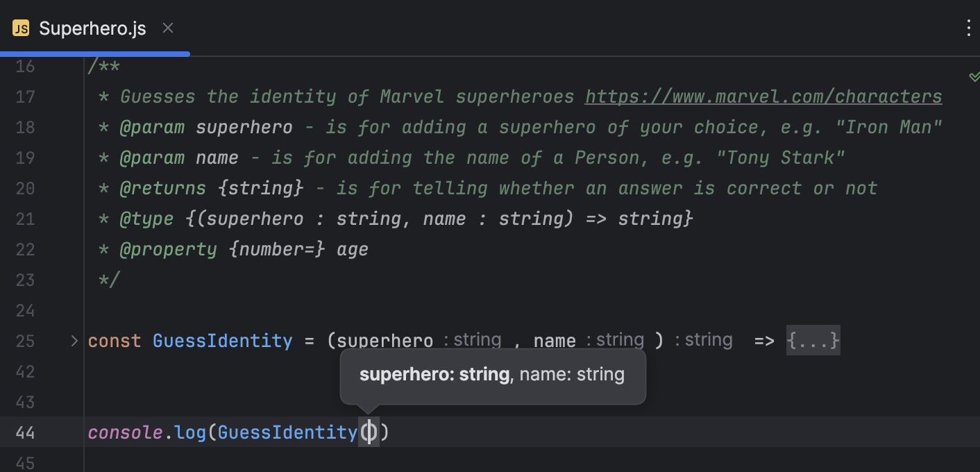The image size is (980, 472).
Task: Switch to the Superhero.js editor tab
Action: pyautogui.click(x=92, y=28)
